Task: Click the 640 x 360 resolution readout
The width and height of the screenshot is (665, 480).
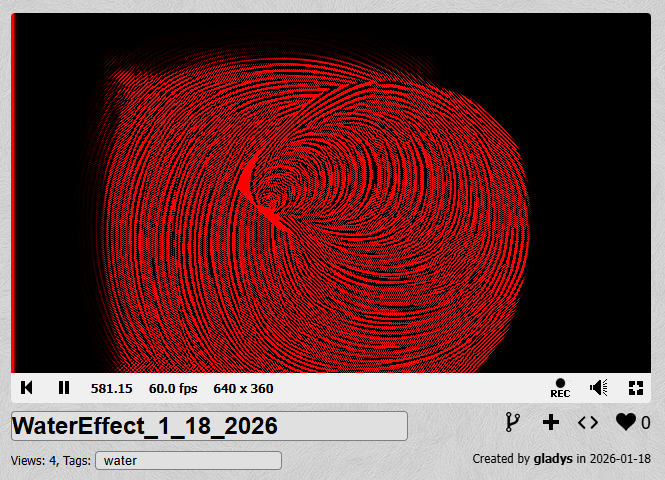Action: click(243, 388)
